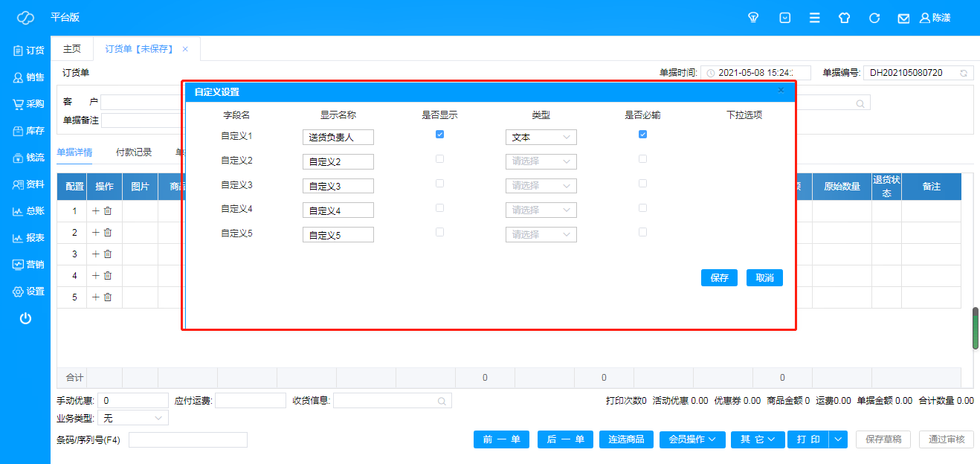This screenshot has height=464, width=980.
Task: Open user account 陈漾
Action: 935,18
